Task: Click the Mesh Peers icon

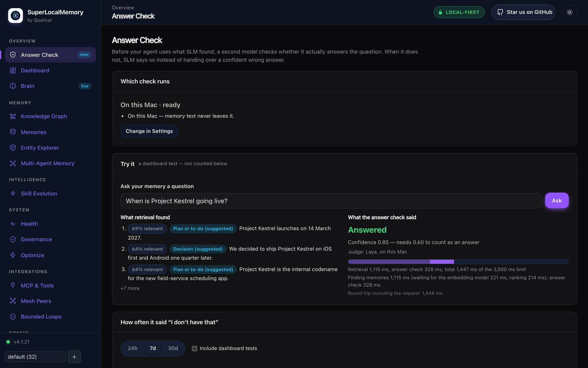Action: pos(13,301)
